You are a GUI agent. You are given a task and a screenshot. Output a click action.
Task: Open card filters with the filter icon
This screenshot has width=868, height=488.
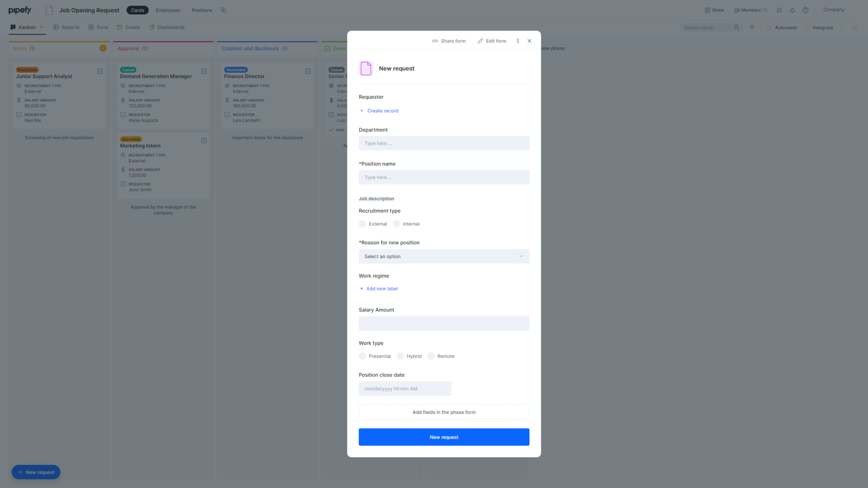point(752,27)
